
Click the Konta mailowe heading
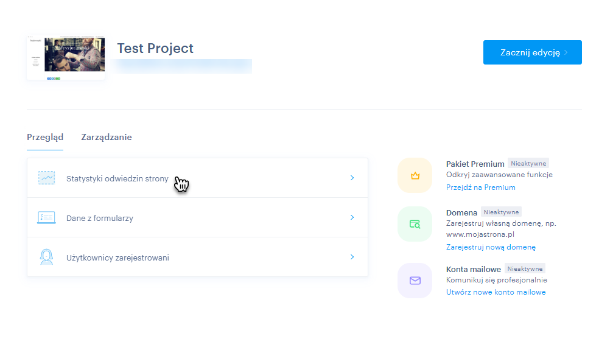click(x=474, y=269)
